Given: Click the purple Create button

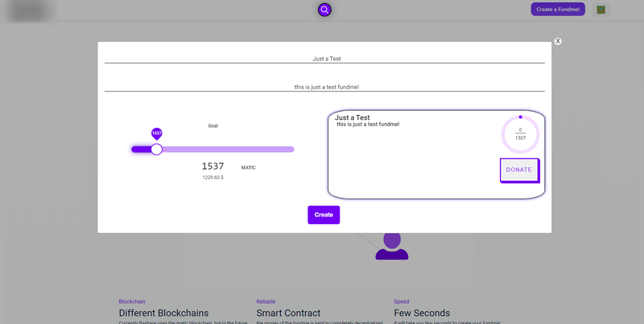Looking at the screenshot, I should [324, 215].
